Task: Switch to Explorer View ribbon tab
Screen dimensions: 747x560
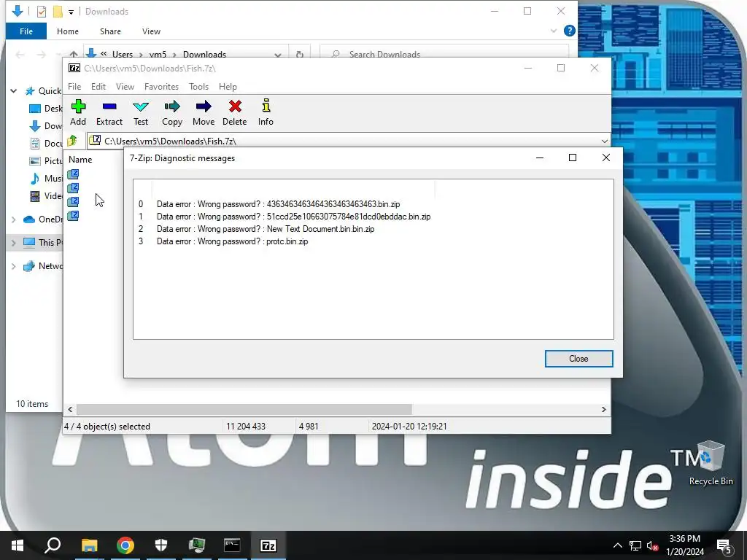Action: coord(151,31)
